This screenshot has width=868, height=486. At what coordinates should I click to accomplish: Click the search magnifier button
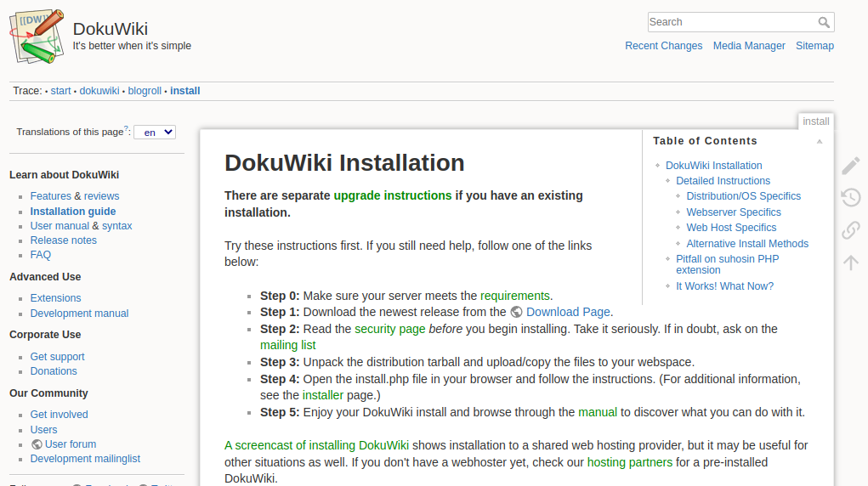(x=824, y=22)
